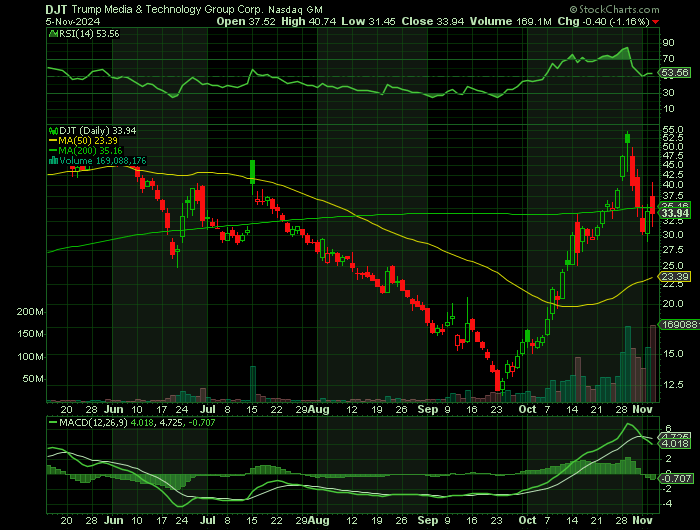Click Nov on the MACD panel date axis
700x530 pixels.
point(642,521)
